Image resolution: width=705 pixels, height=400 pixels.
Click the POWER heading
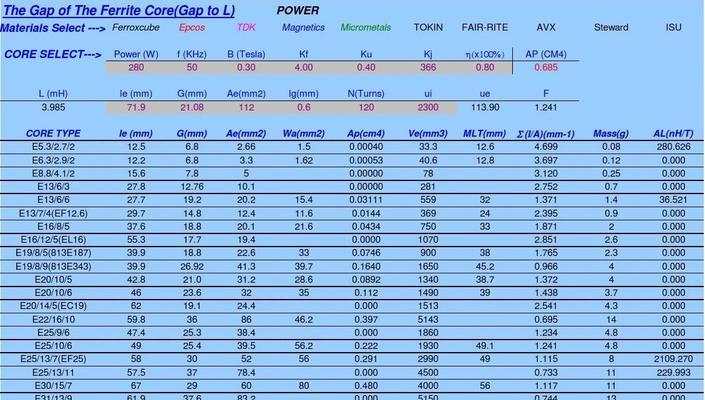click(298, 10)
